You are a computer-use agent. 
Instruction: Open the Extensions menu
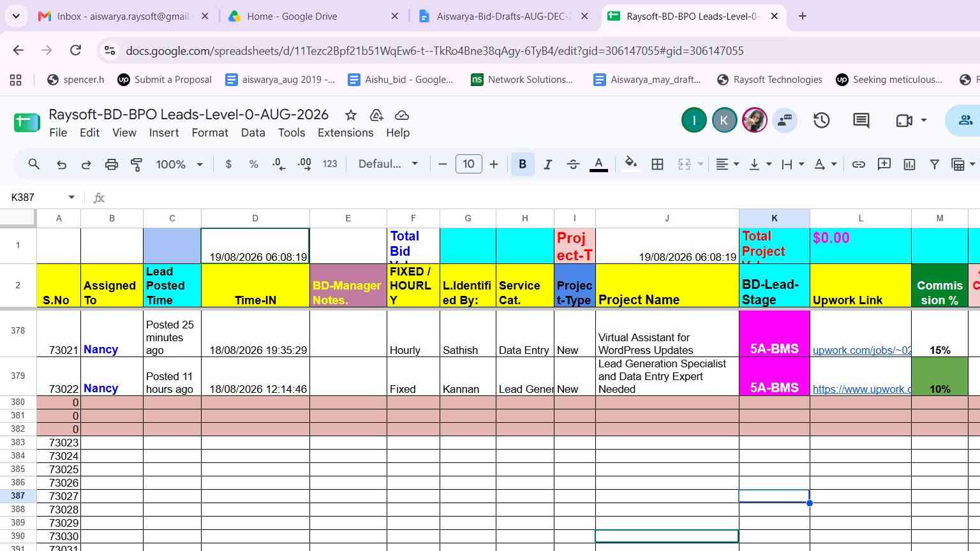[345, 133]
